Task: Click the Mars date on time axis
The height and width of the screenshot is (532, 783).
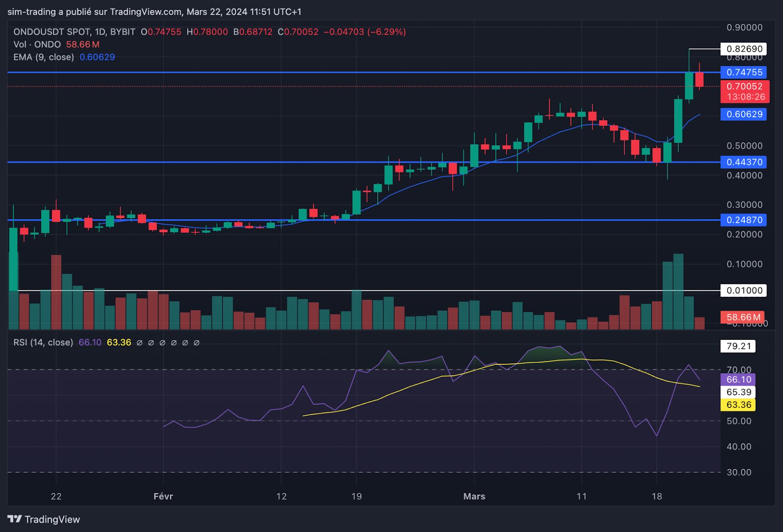Action: (474, 496)
